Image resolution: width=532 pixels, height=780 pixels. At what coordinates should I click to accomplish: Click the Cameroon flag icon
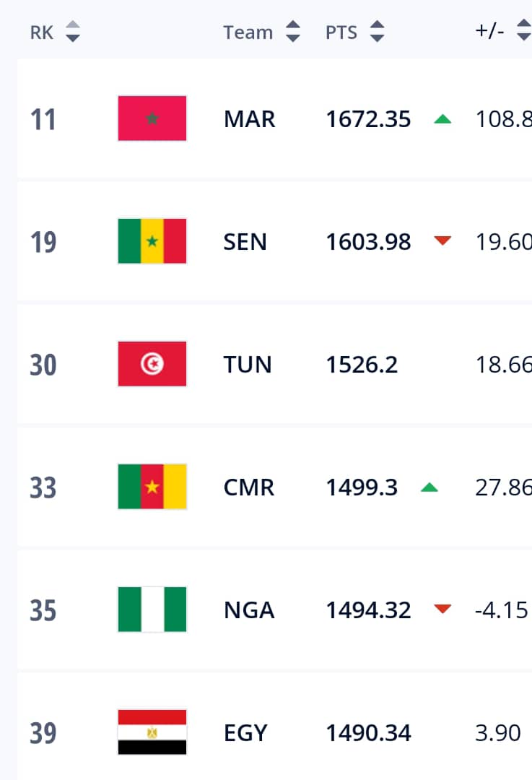[152, 487]
